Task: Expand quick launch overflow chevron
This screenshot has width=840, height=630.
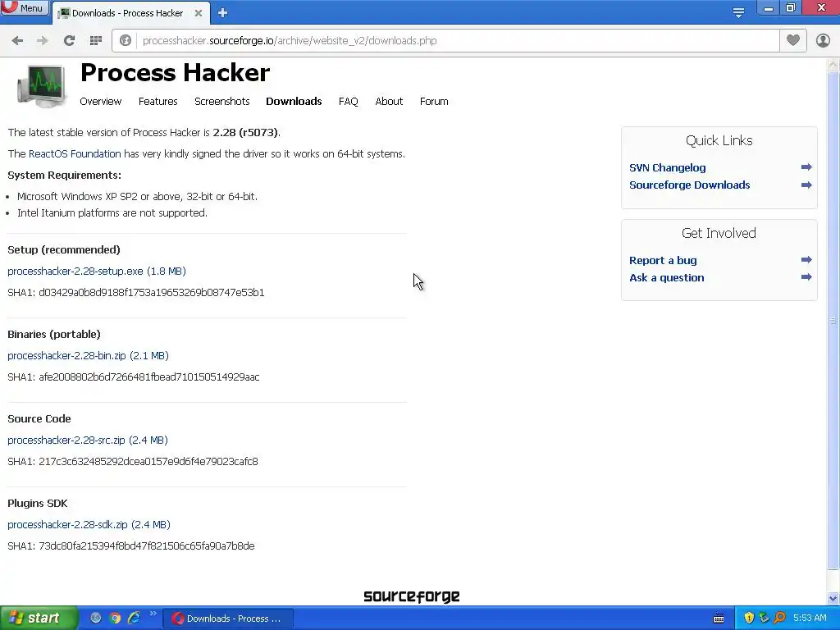Action: point(153,614)
